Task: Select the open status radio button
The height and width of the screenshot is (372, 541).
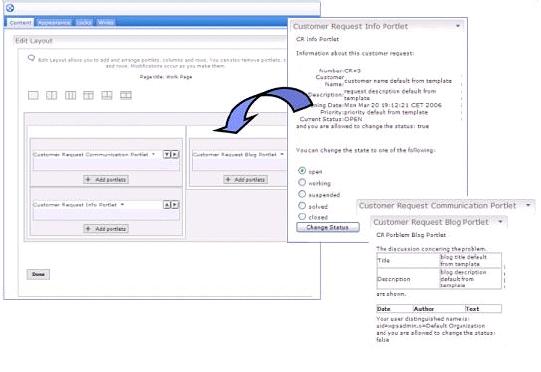Action: click(x=302, y=171)
